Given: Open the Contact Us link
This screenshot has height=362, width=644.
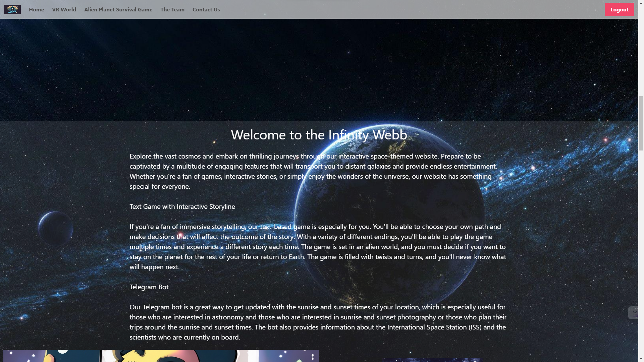Looking at the screenshot, I should click(x=206, y=9).
